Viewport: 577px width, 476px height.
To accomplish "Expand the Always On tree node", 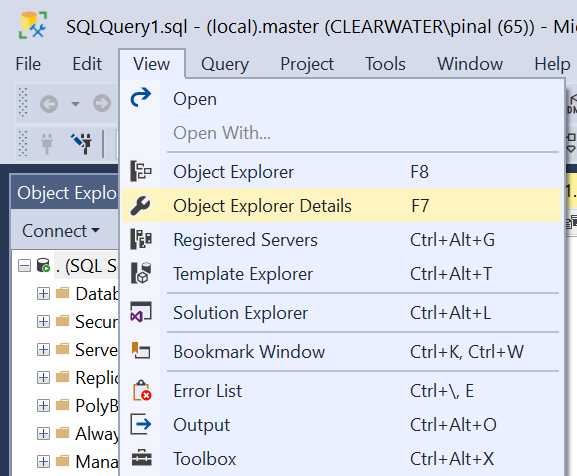I will pyautogui.click(x=43, y=433).
